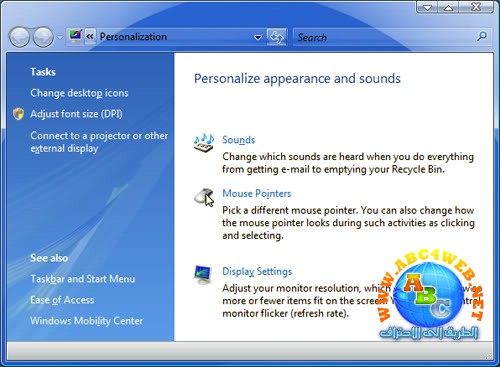The width and height of the screenshot is (500, 367).
Task: Click the Display Settings monitor icon
Action: (203, 275)
